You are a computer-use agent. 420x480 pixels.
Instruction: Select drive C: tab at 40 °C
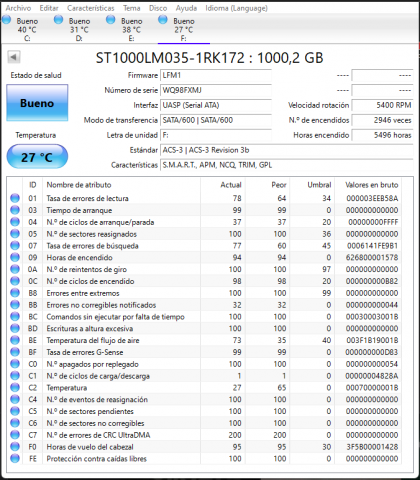click(27, 29)
